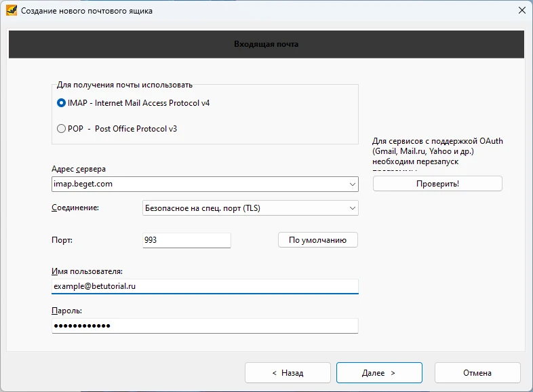Image resolution: width=533 pixels, height=392 pixels.
Task: Click the username field with example@betutorial.ru
Action: tap(204, 286)
